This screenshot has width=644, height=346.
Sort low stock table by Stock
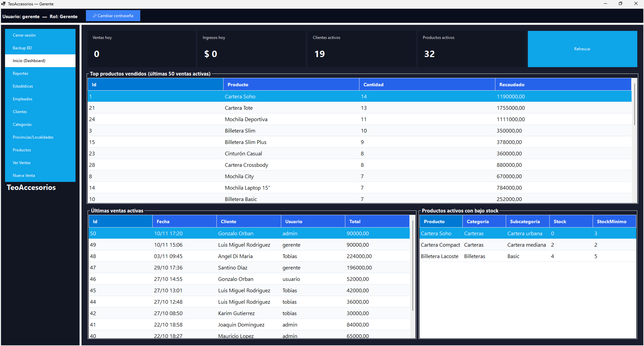click(570, 221)
